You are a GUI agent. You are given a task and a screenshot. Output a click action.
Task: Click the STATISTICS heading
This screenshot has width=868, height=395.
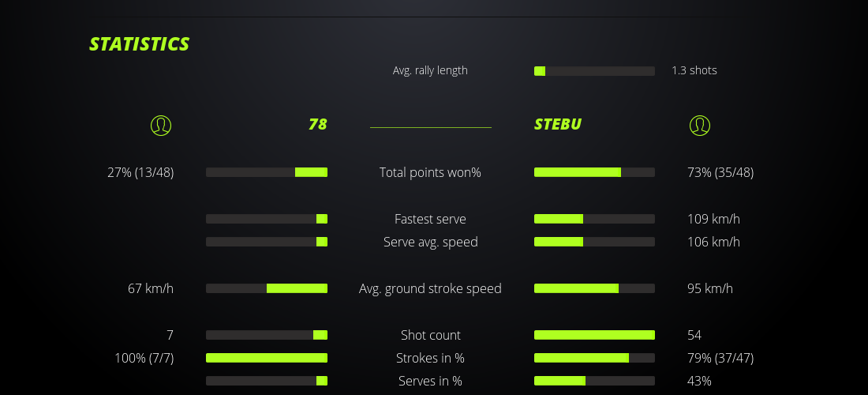click(140, 44)
